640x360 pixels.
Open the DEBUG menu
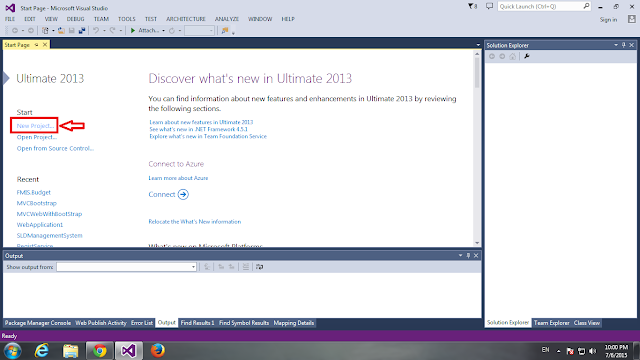(76, 19)
